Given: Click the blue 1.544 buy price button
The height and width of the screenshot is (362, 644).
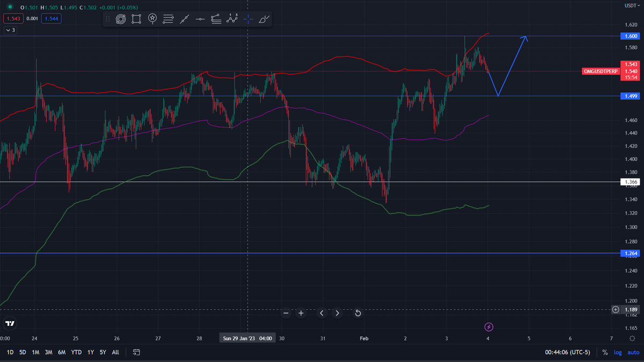Looking at the screenshot, I should click(52, 19).
